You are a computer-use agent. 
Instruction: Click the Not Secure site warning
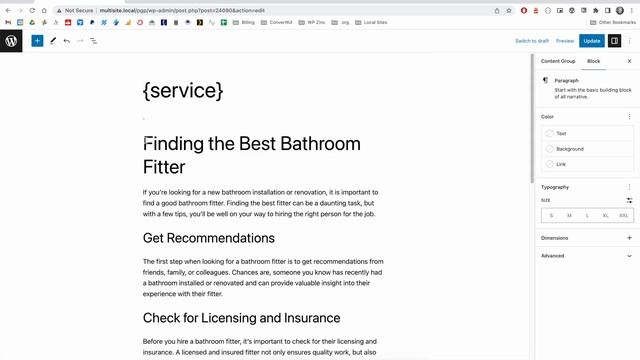pyautogui.click(x=75, y=11)
